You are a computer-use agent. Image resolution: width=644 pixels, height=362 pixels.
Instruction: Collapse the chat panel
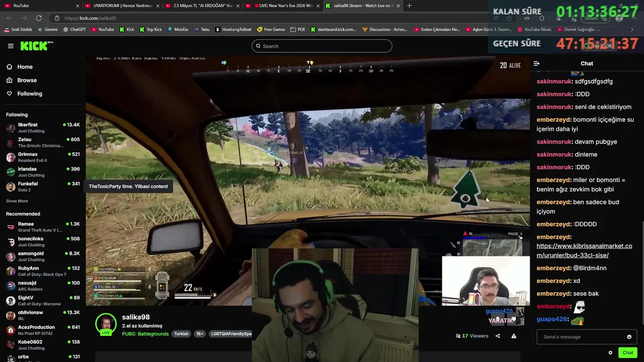536,63
